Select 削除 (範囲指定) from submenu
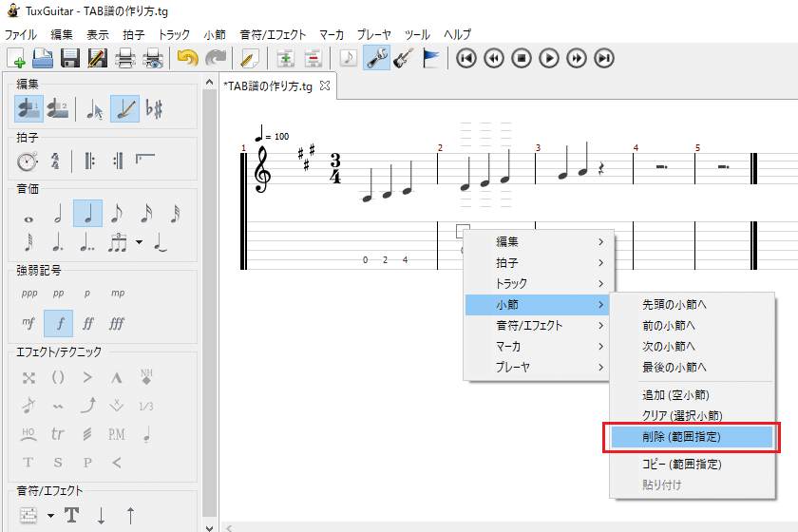The height and width of the screenshot is (532, 798). (x=693, y=436)
